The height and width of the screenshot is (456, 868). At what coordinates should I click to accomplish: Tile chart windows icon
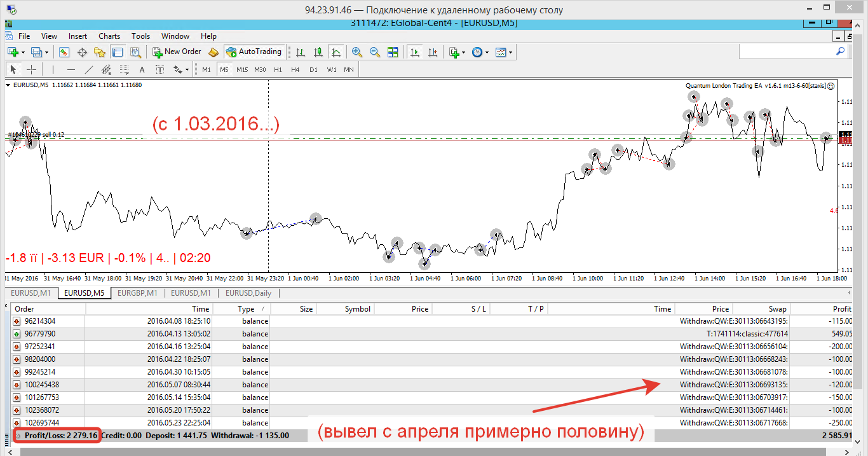point(393,52)
